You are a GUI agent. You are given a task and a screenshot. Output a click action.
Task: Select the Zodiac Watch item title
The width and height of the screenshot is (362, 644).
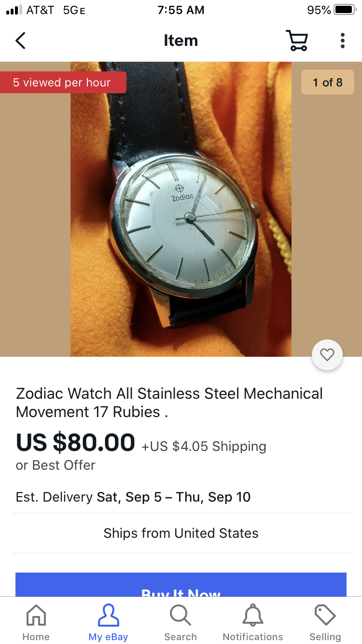(169, 403)
